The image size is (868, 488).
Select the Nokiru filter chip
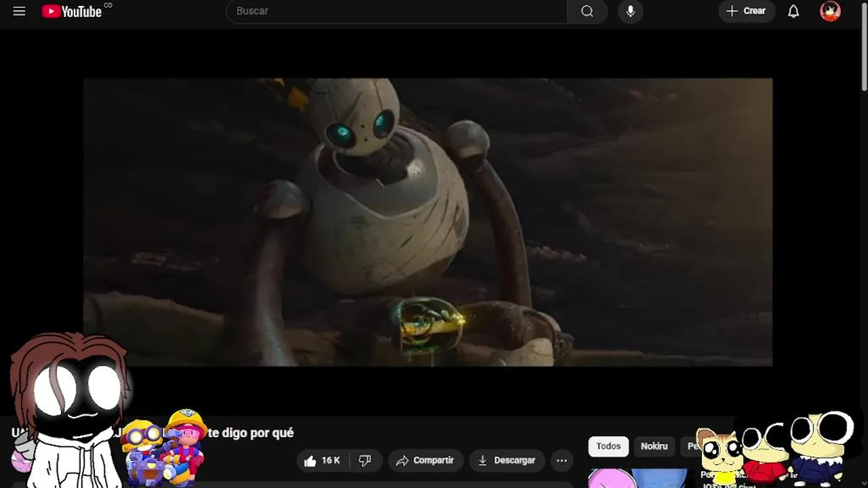pos(654,446)
